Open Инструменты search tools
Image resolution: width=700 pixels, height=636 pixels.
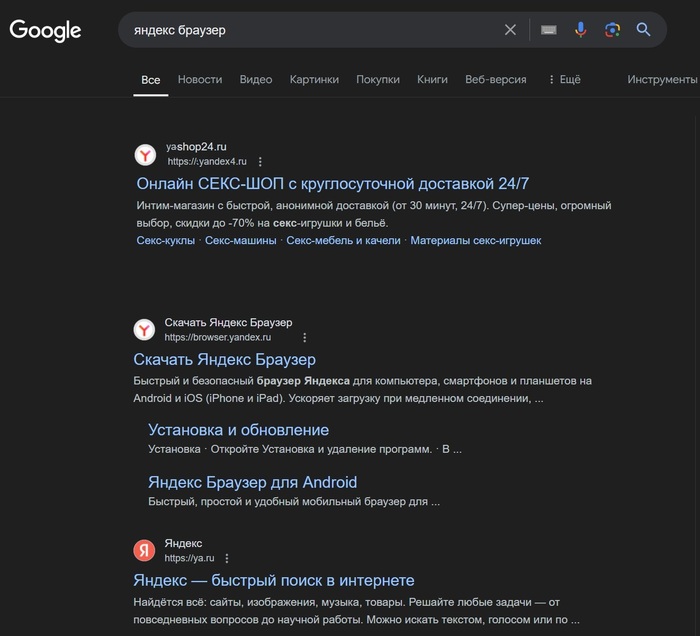[x=662, y=79]
